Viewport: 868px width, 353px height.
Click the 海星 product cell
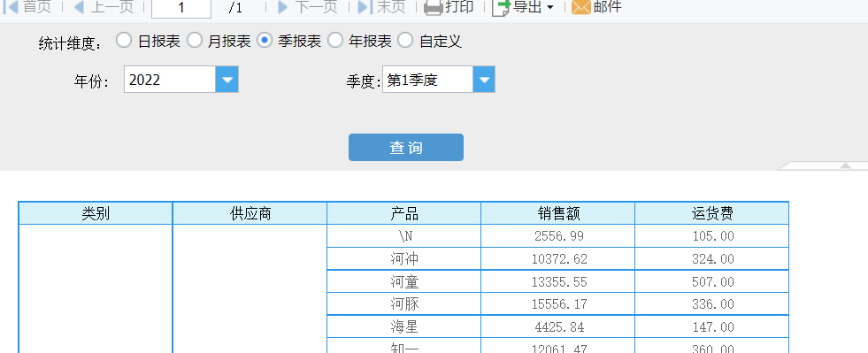[404, 327]
